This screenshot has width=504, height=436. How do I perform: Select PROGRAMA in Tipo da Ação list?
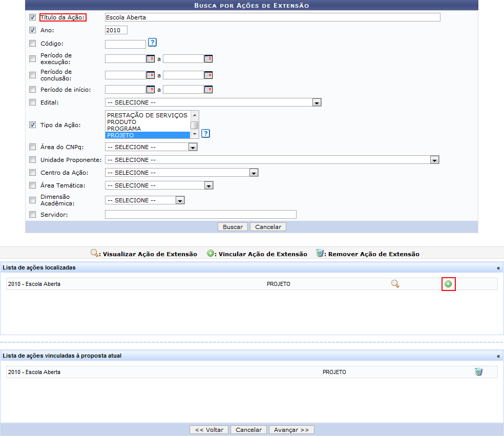coord(124,129)
